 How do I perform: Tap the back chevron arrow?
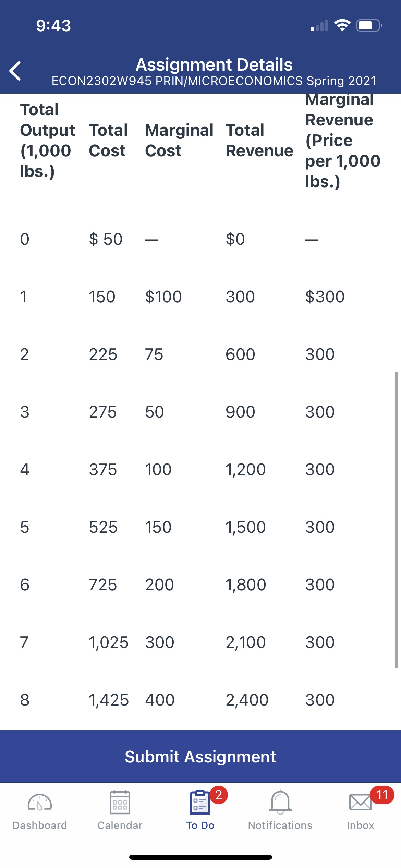click(x=15, y=71)
